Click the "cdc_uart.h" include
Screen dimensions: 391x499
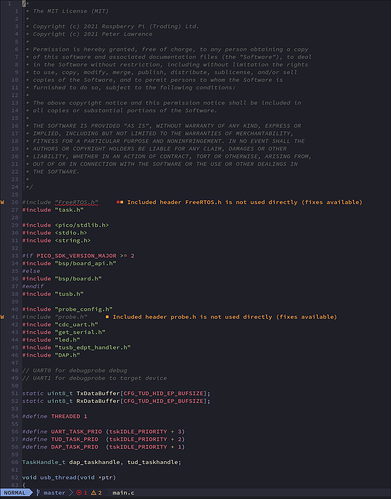tap(76, 325)
